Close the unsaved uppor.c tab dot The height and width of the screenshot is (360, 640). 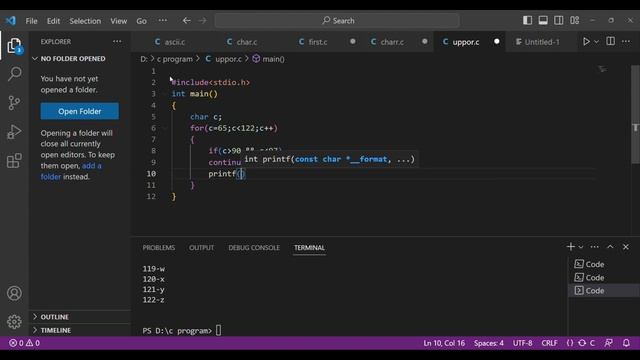point(496,41)
